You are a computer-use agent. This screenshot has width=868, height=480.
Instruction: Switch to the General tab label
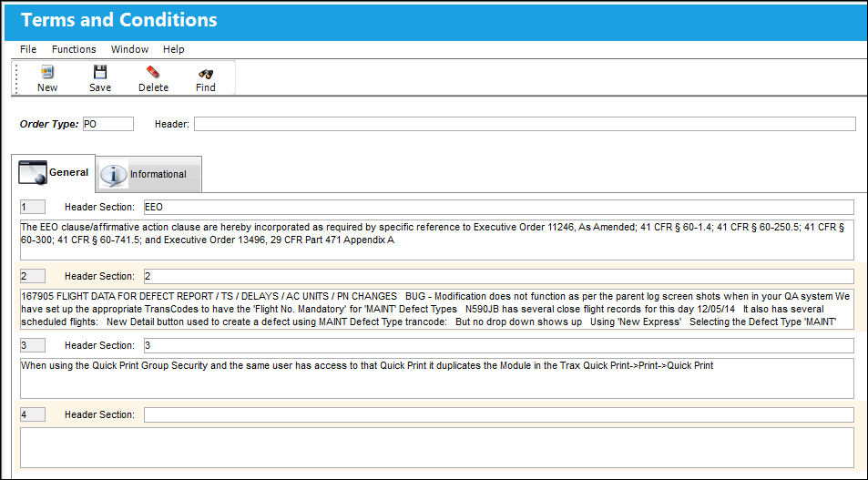point(68,172)
